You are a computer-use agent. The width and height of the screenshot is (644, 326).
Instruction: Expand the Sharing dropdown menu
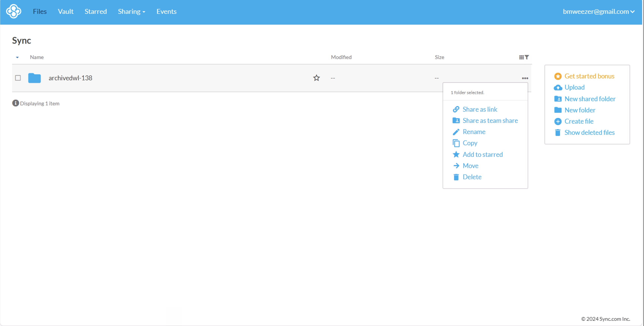pos(131,12)
